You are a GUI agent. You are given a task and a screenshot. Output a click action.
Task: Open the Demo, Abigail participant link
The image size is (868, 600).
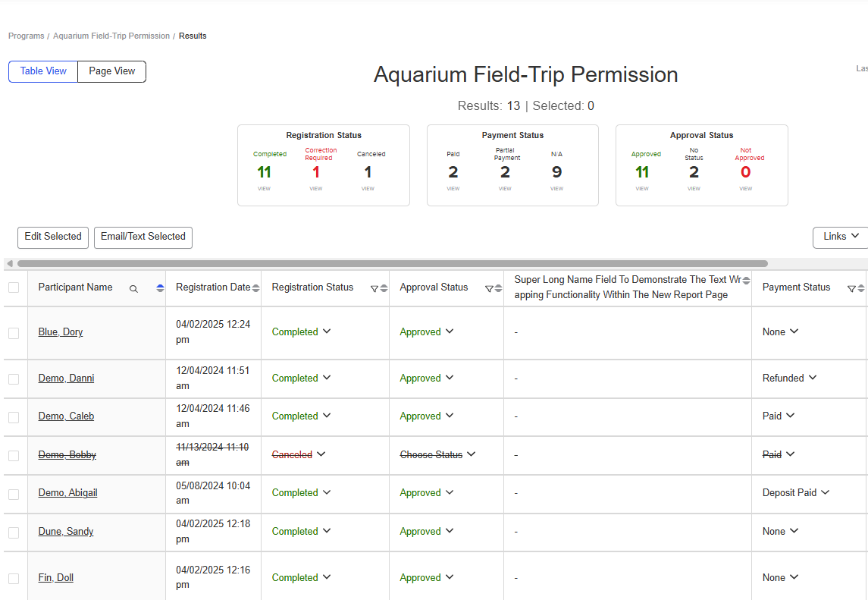[x=67, y=492]
